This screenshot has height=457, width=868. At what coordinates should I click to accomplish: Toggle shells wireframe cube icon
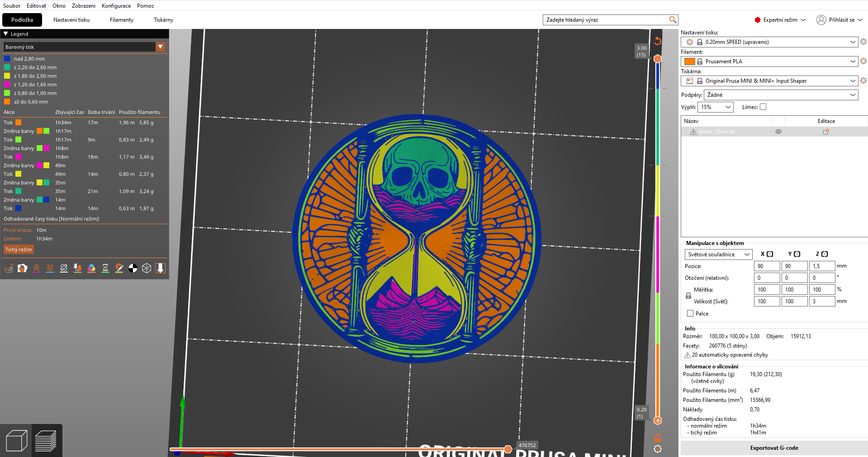point(147,269)
